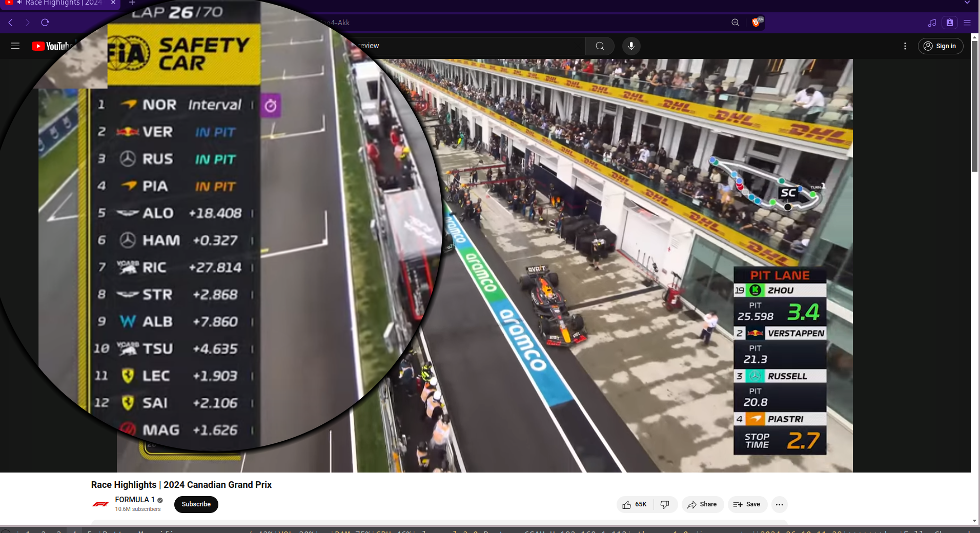
Task: Click the FORMULA 1 channel avatar
Action: tap(100, 504)
